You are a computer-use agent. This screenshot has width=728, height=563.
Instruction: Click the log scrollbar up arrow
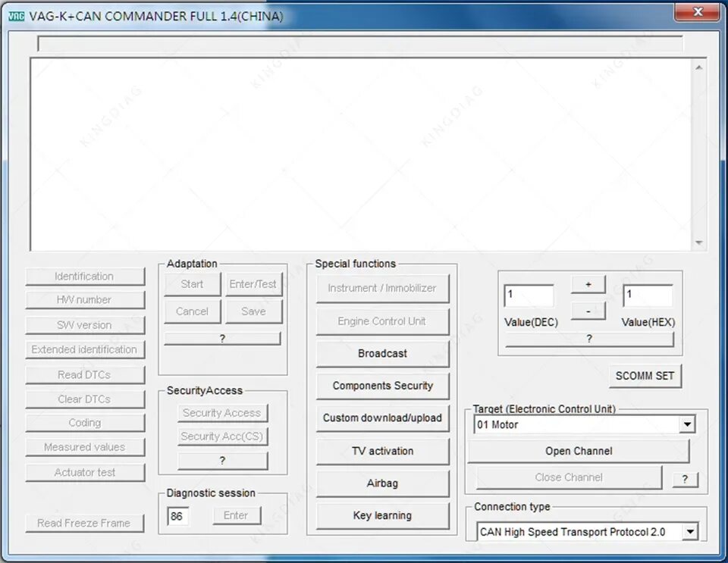point(698,67)
